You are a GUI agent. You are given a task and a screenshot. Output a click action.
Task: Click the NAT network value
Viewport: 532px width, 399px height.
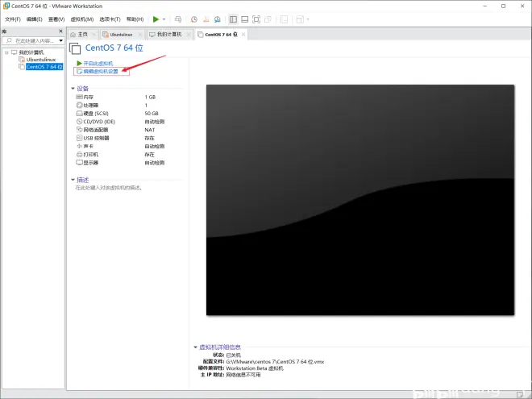(x=150, y=130)
